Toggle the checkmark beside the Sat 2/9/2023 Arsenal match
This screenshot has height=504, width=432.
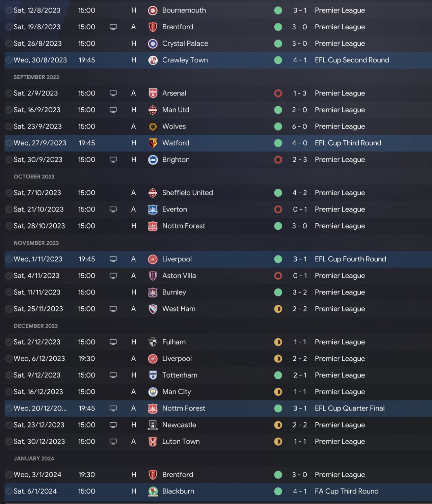tap(9, 93)
